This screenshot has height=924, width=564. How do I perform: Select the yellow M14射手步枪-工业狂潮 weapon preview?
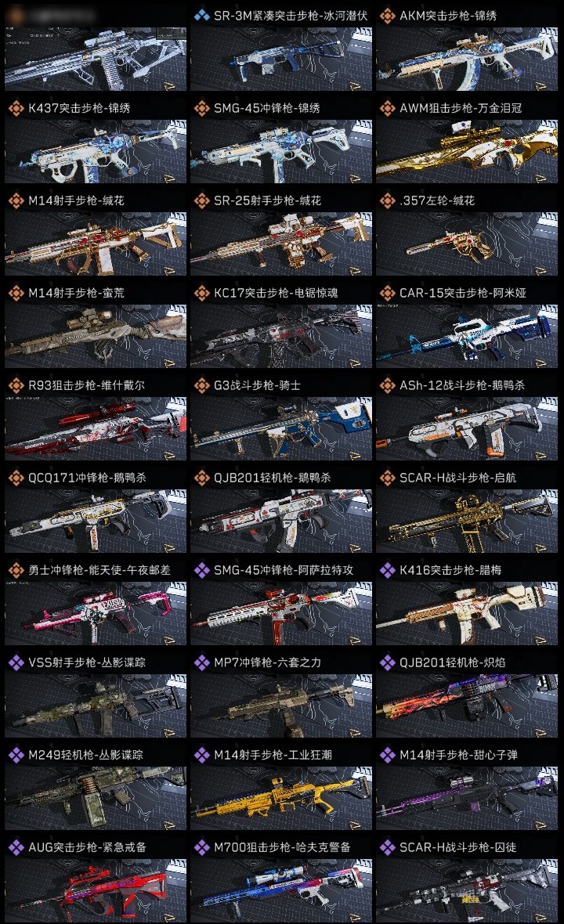[281, 799]
